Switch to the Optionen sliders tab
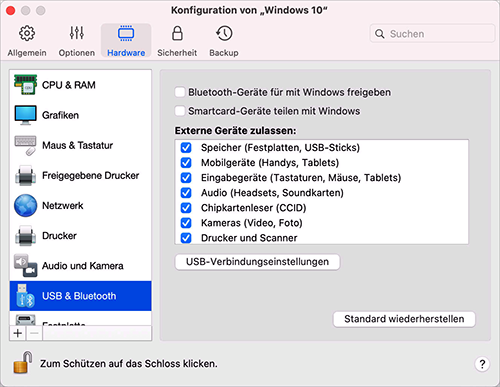Viewport: 500px width, 387px height. pyautogui.click(x=77, y=41)
